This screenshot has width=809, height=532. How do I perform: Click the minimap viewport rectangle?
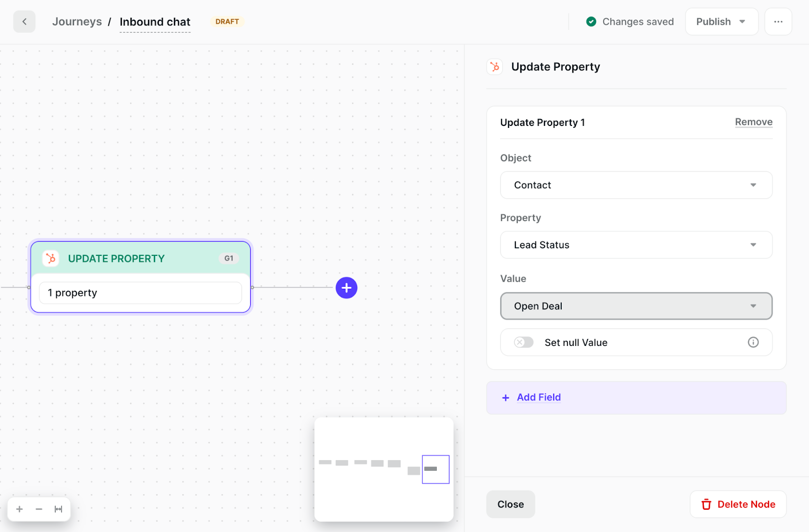tap(435, 469)
